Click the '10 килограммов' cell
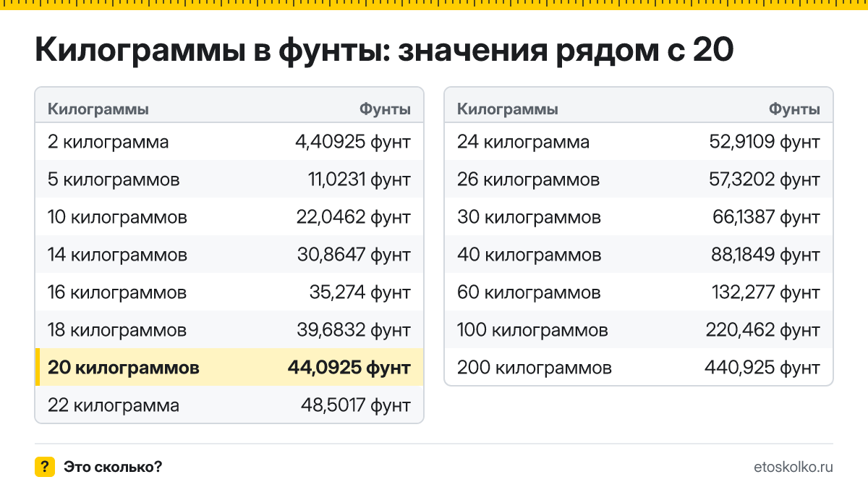This screenshot has height=490, width=868. pyautogui.click(x=117, y=217)
